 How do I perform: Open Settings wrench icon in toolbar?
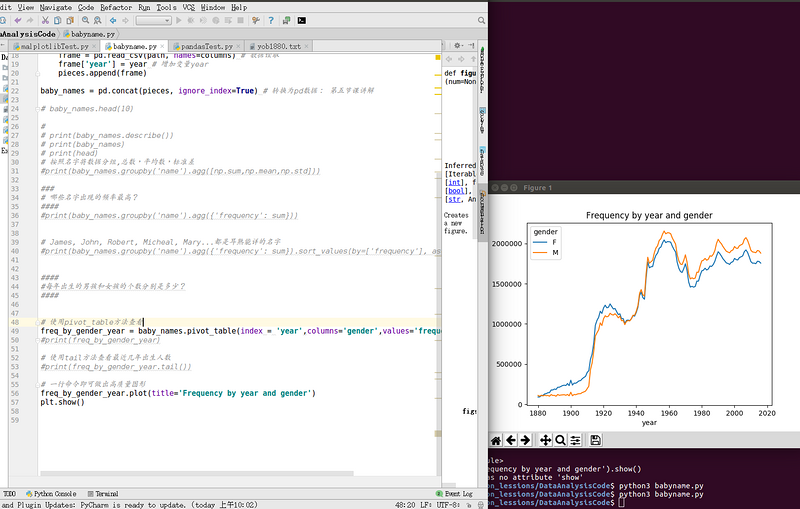coord(256,20)
